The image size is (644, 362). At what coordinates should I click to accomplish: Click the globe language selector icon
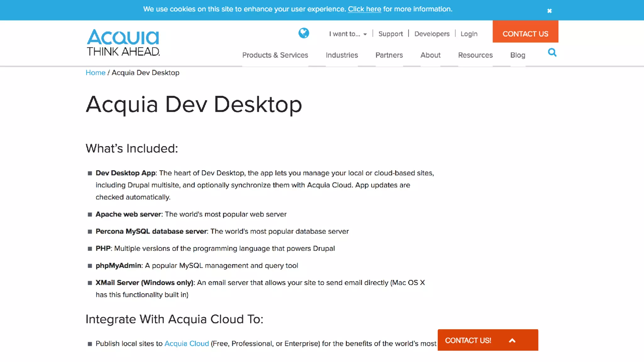303,33
